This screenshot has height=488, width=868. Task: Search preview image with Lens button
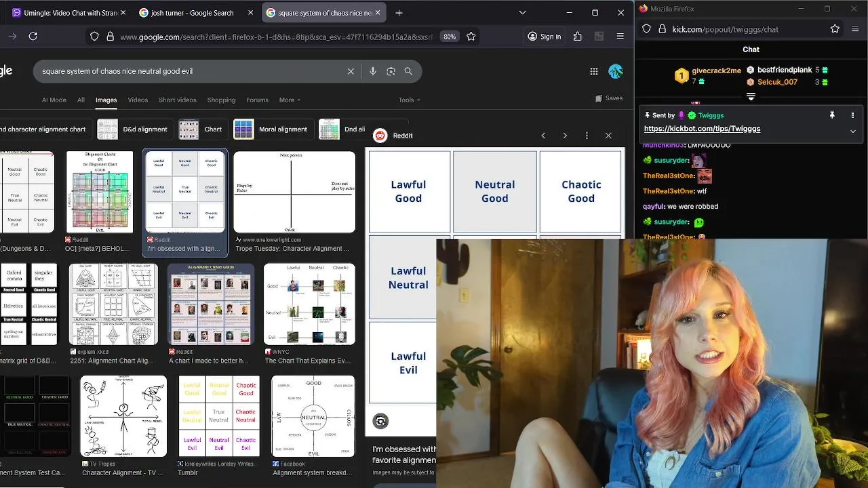tap(380, 422)
